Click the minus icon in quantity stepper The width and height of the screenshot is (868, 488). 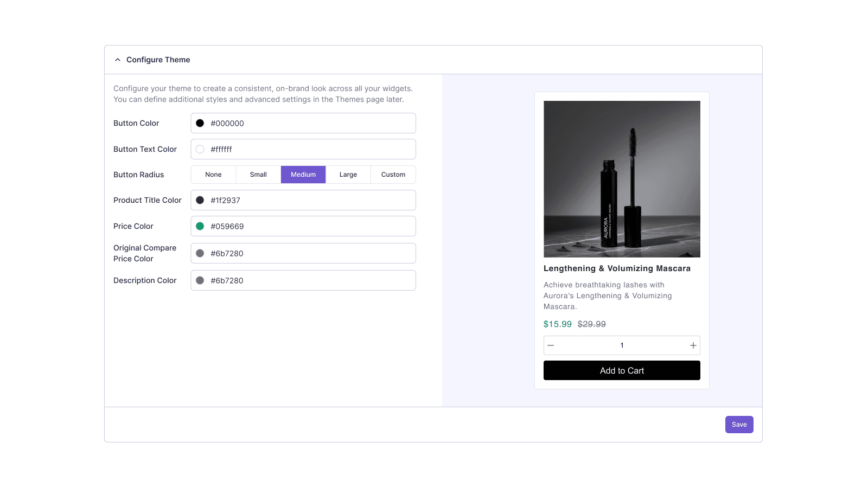tap(551, 345)
